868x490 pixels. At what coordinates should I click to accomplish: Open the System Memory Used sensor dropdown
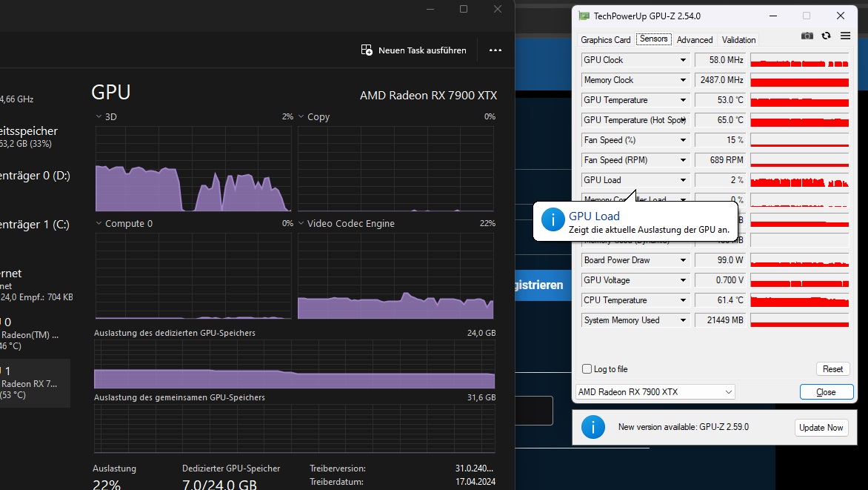tap(683, 320)
